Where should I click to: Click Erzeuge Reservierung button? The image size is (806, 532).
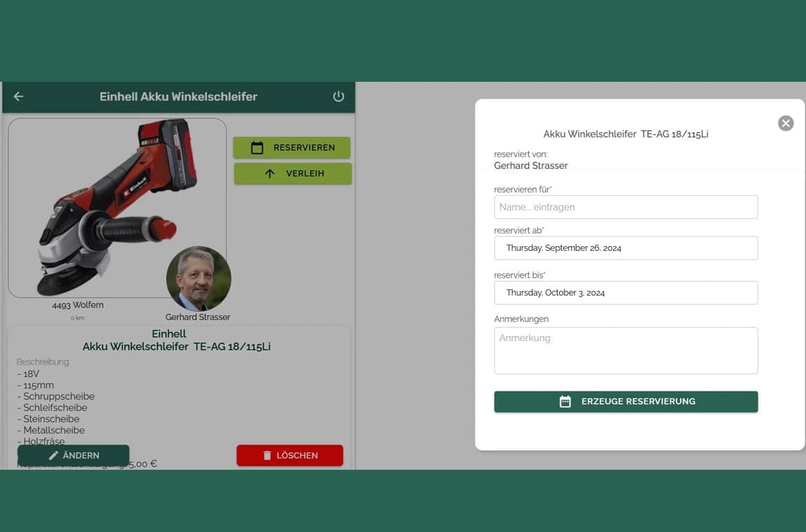[x=626, y=401]
